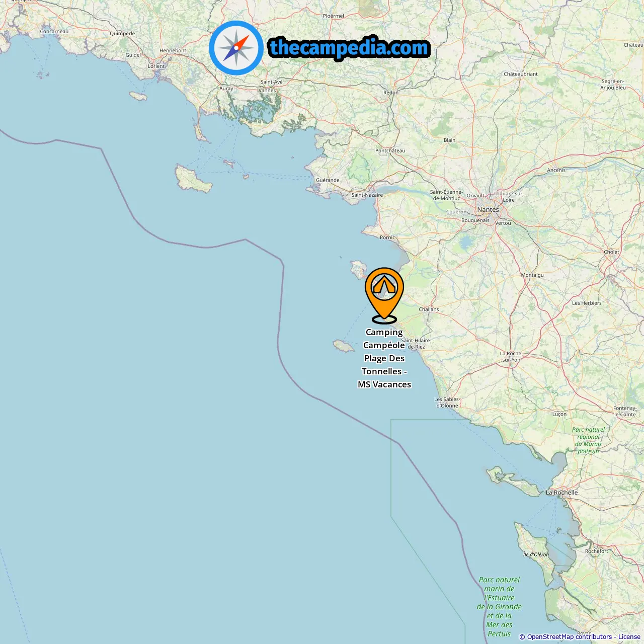Image resolution: width=644 pixels, height=644 pixels.
Task: Select the Lorient city label
Action: [x=156, y=66]
